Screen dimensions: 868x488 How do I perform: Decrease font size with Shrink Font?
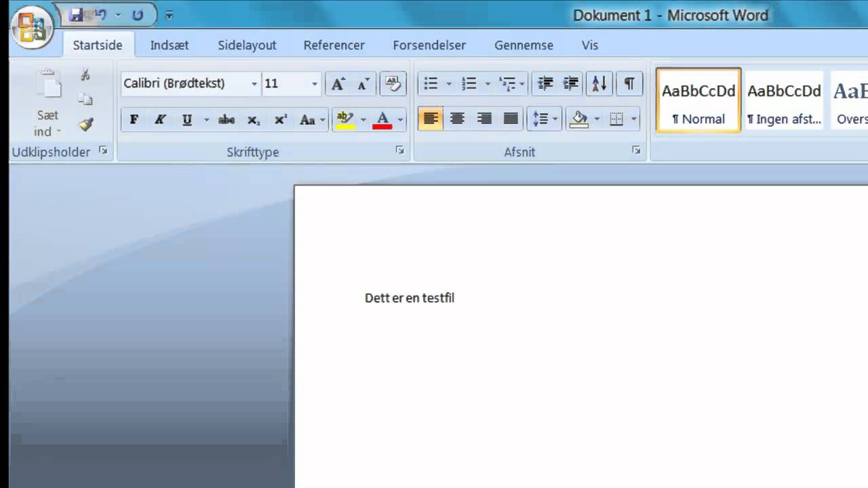(363, 83)
